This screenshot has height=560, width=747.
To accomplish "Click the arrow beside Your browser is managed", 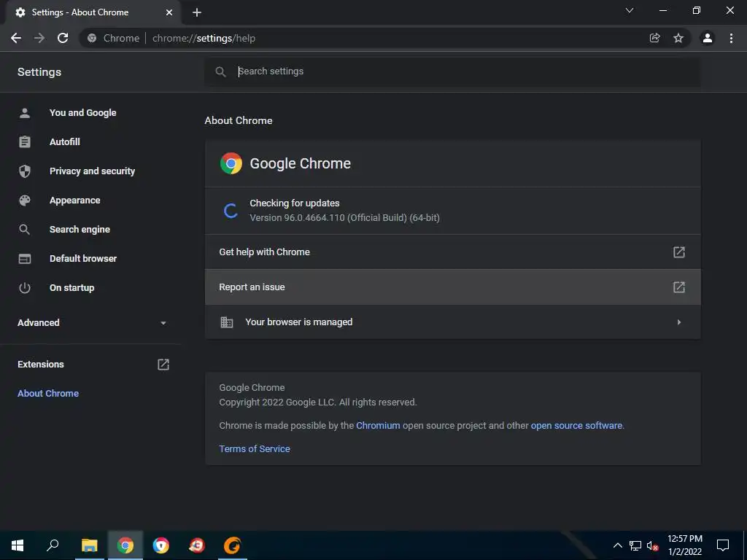I will 679,322.
